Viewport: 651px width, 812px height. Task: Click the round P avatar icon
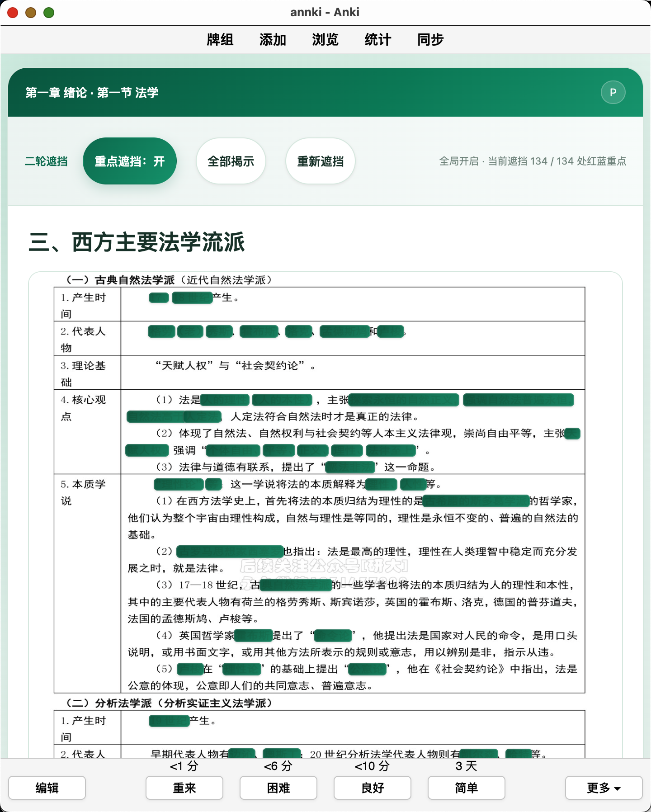tap(613, 93)
